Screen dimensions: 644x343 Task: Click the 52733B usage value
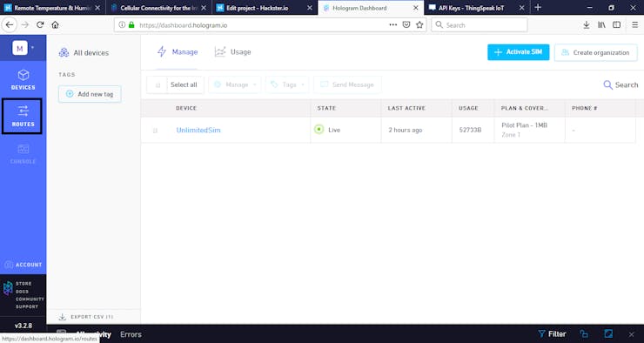coord(470,130)
